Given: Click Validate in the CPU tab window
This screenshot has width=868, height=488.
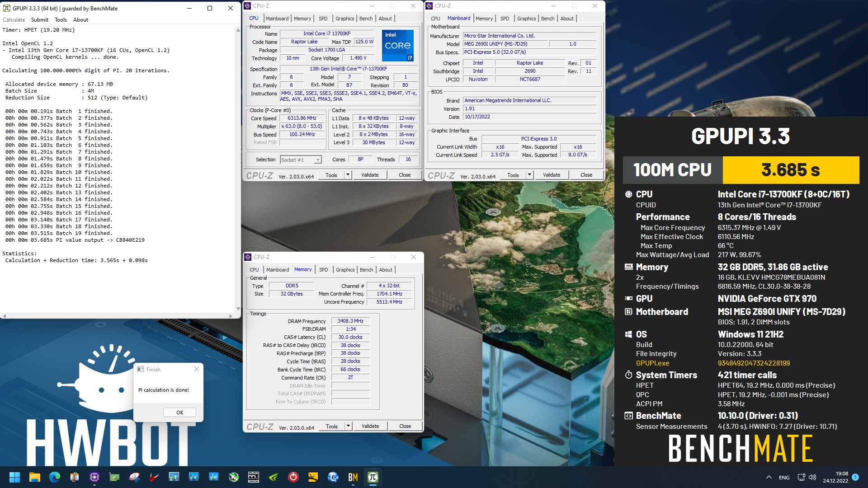Looking at the screenshot, I should 370,175.
